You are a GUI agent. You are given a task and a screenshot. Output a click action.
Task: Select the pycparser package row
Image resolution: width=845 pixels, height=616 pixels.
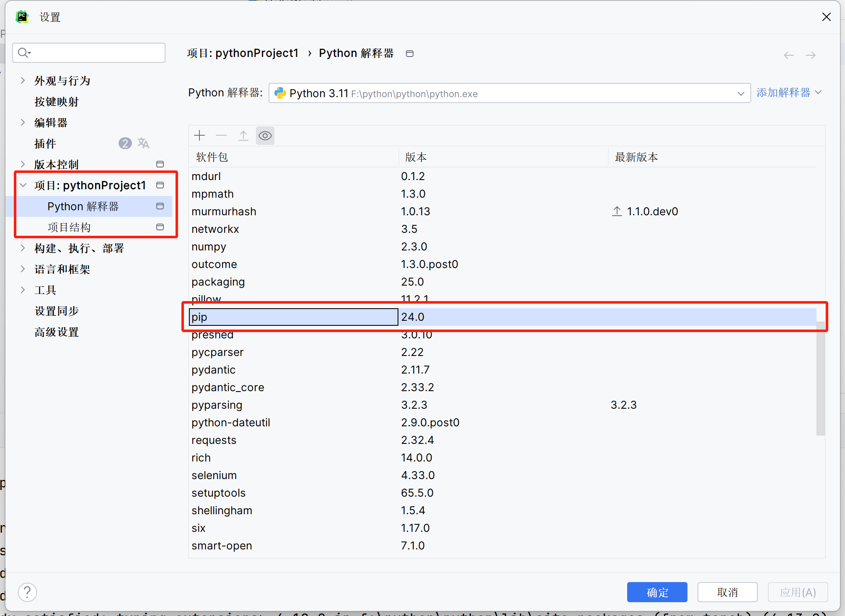click(x=503, y=352)
